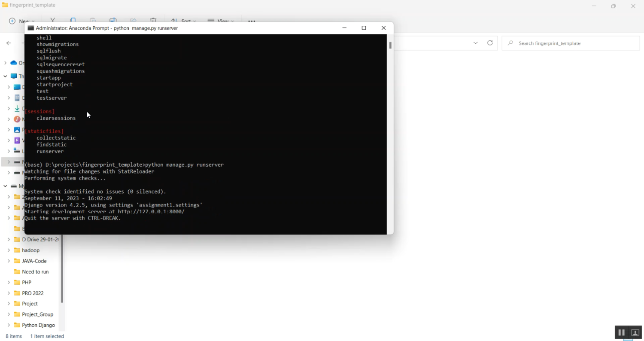The height and width of the screenshot is (341, 644).
Task: Select the OneDrive cloud icon
Action: [x=14, y=63]
